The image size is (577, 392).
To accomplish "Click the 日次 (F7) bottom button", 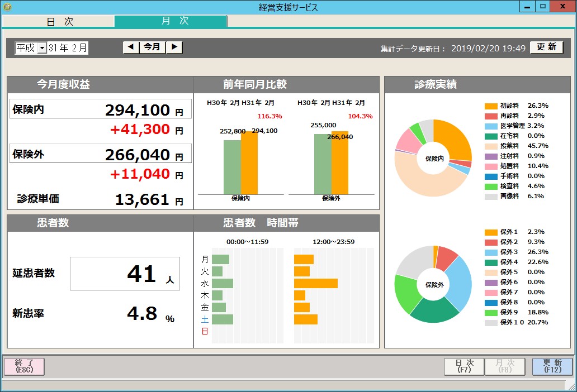I will pos(464,366).
